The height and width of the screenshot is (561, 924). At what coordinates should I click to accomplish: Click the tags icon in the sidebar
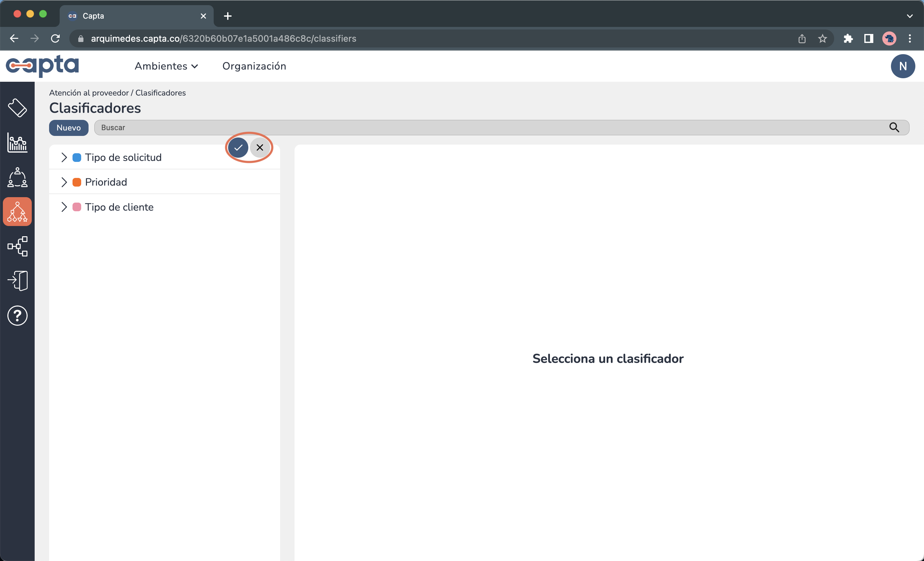pyautogui.click(x=17, y=108)
